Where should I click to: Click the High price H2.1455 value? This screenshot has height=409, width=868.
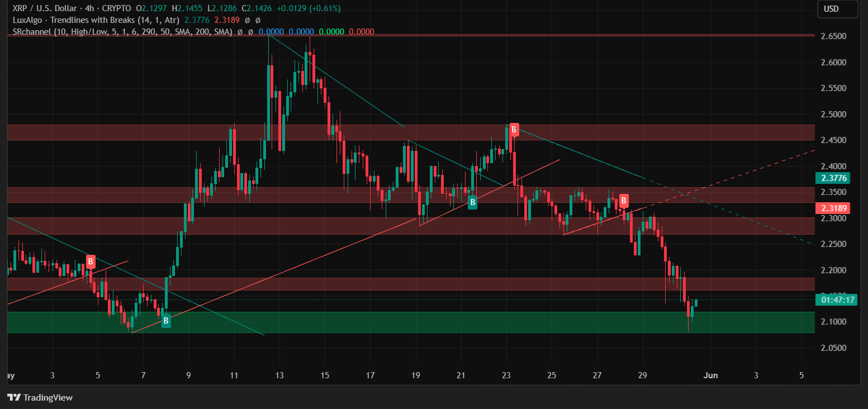(x=188, y=8)
